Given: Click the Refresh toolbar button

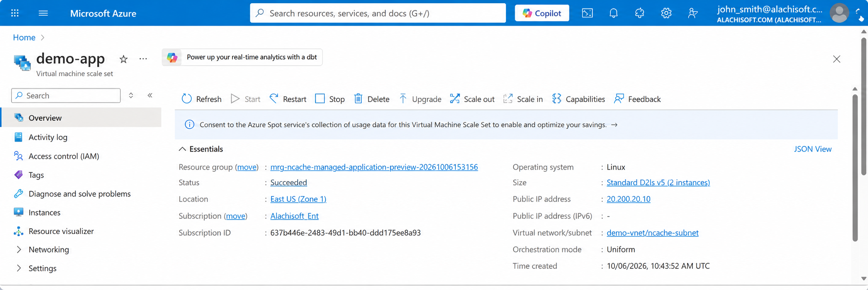Looking at the screenshot, I should (202, 99).
